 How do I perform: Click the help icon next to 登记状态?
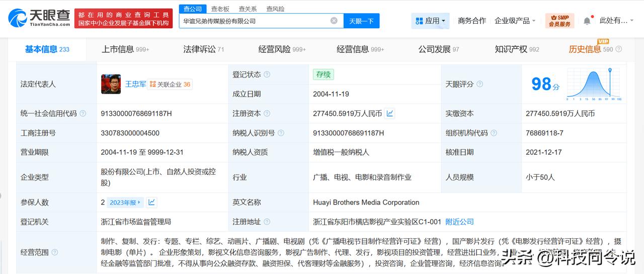[x=267, y=75]
